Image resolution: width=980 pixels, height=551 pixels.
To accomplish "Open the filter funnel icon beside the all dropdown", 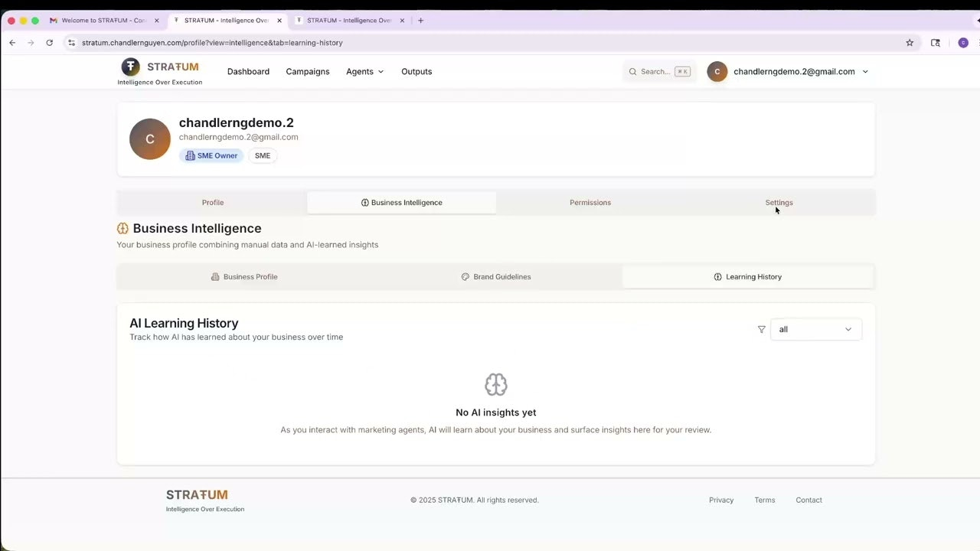I will pyautogui.click(x=761, y=329).
